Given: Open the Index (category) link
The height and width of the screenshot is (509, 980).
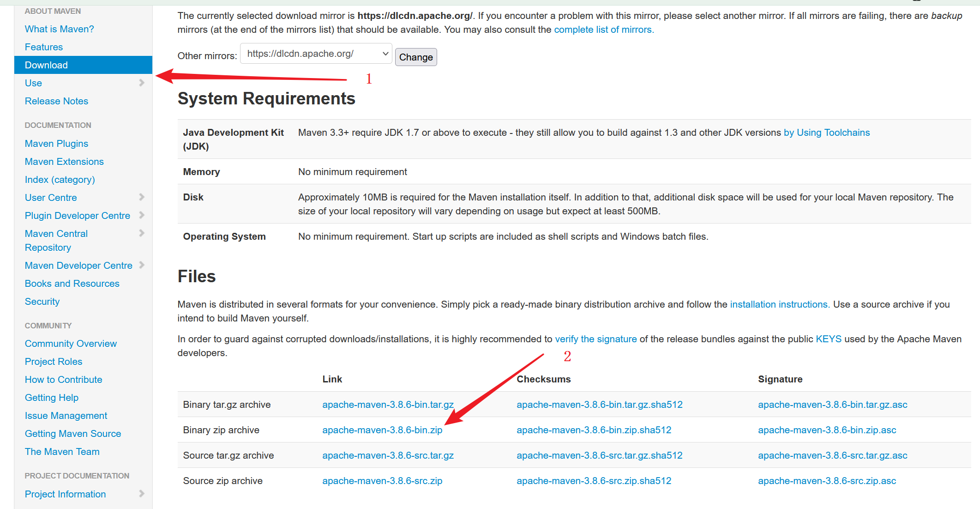Looking at the screenshot, I should 60,180.
